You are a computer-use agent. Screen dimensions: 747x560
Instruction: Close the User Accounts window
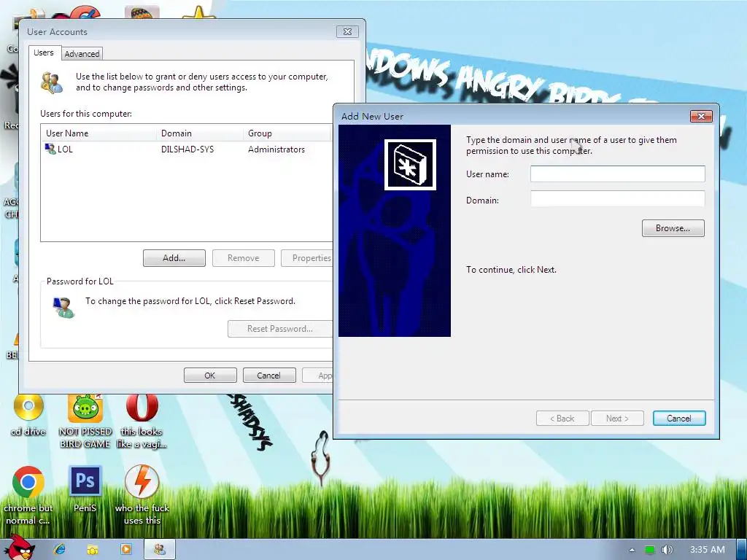coord(347,32)
